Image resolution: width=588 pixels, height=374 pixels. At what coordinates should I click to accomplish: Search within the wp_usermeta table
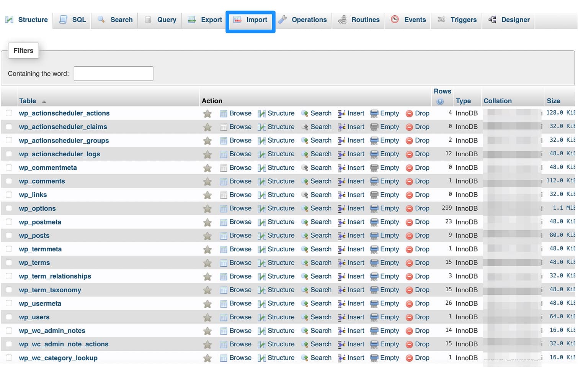[321, 303]
